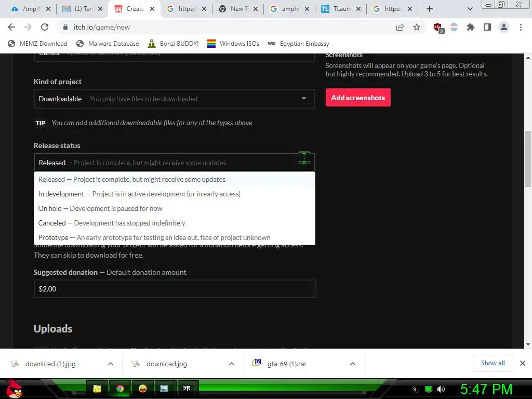This screenshot has width=532, height=399.
Task: Open the Extensions puzzle menu
Action: click(471, 27)
